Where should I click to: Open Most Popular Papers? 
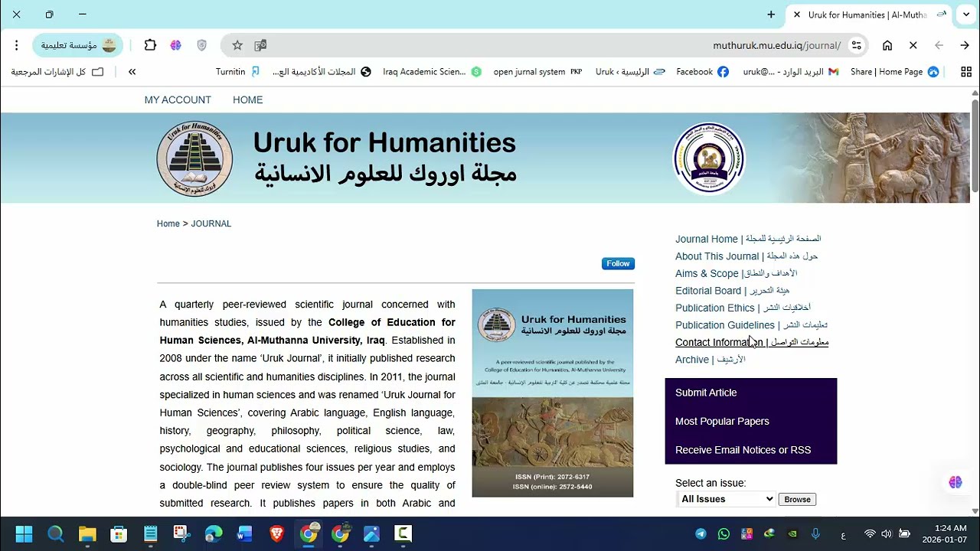(x=722, y=421)
